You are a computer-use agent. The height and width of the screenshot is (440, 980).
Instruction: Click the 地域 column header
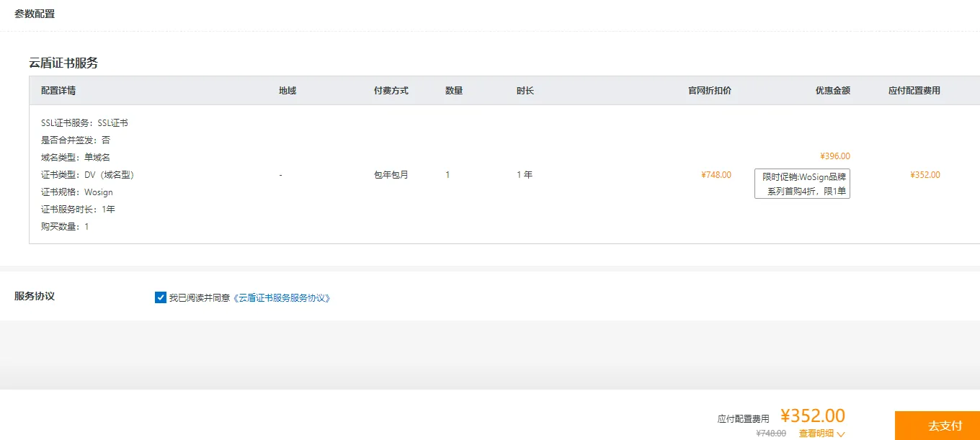tap(288, 91)
